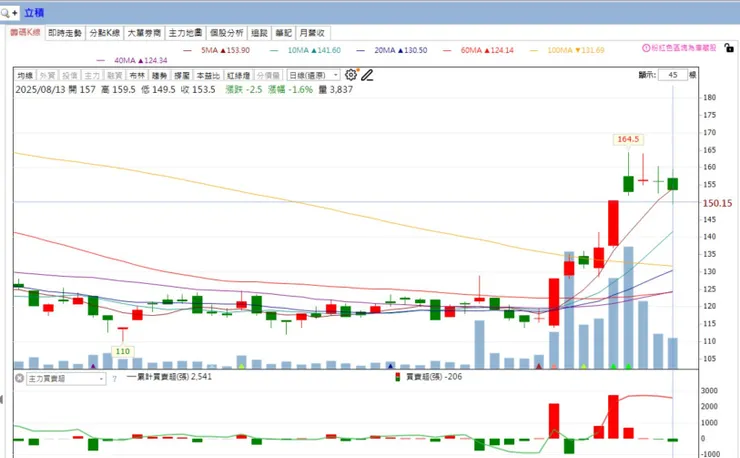740x458 pixels.
Task: Toggle the 趨勢 trend button
Action: click(160, 76)
